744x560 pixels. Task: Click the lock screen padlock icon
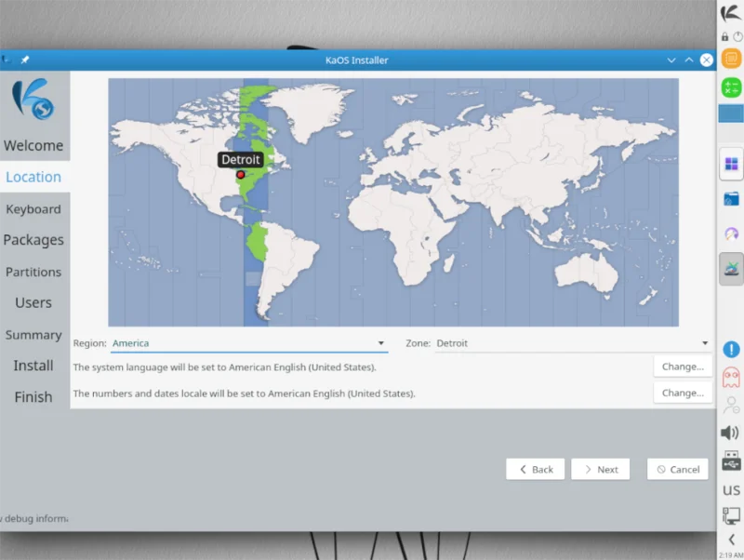[x=725, y=36]
